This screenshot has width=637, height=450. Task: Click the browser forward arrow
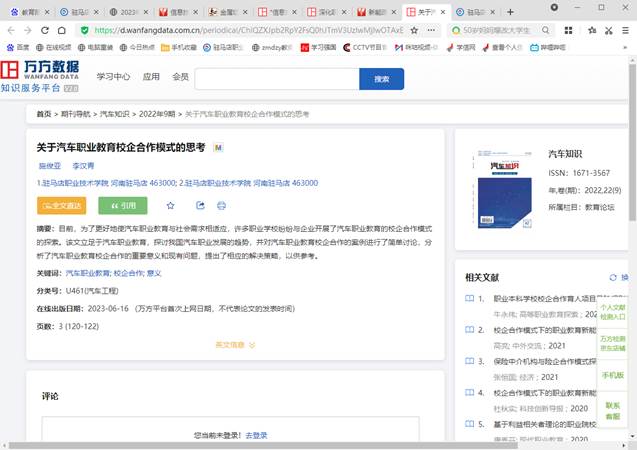[28, 30]
